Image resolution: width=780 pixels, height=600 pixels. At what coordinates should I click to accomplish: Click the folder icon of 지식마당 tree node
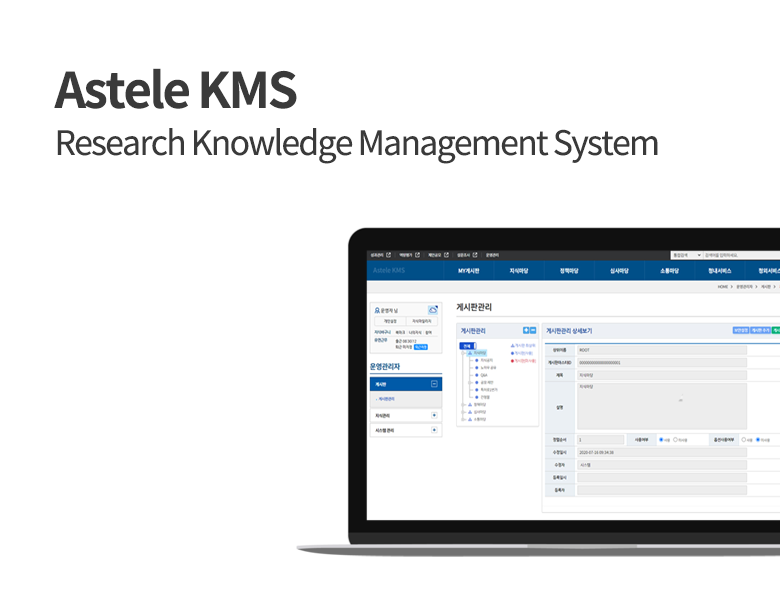click(x=470, y=353)
